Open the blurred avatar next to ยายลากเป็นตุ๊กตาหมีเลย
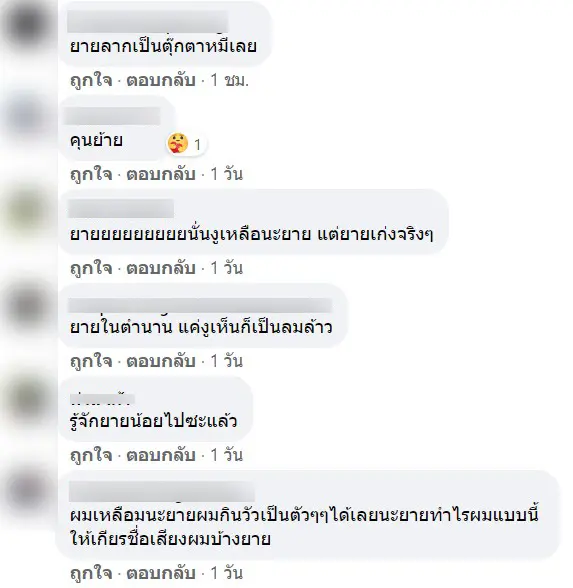Screen dimensions: 573x588 (x=28, y=26)
